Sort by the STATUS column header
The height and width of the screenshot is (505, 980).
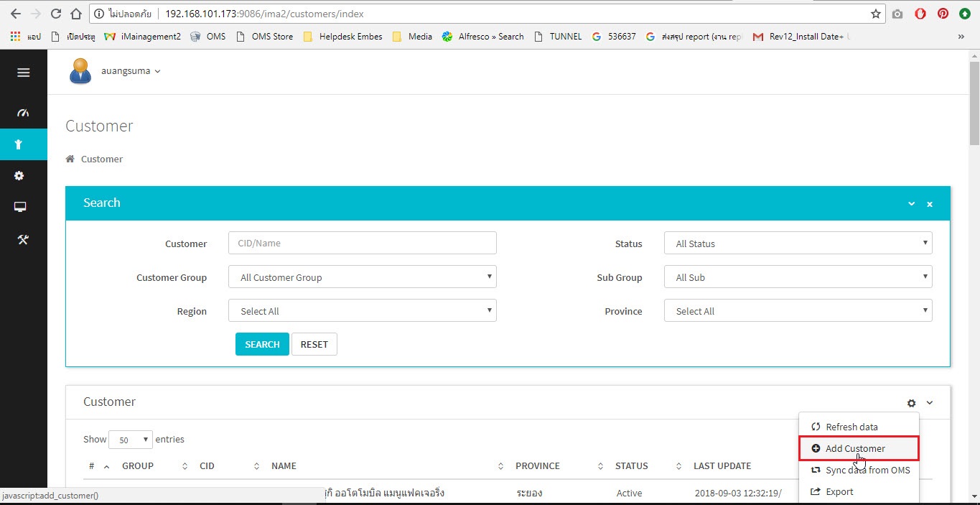point(648,466)
